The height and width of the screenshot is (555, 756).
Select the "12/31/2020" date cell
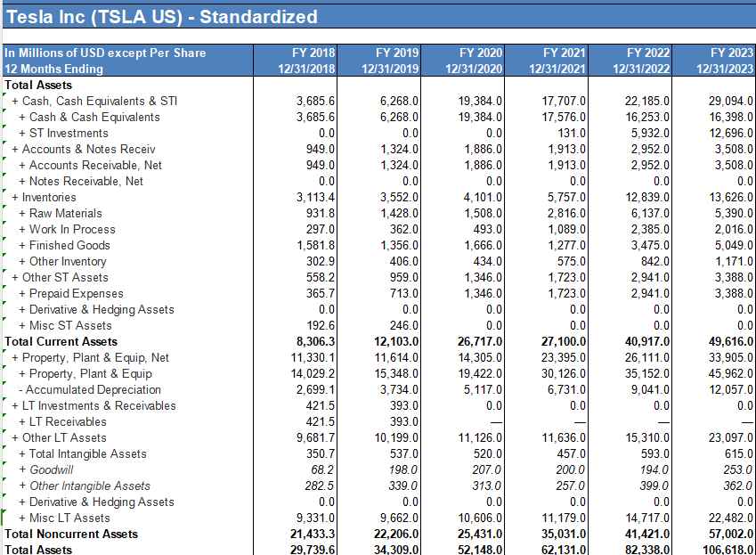pyautogui.click(x=474, y=69)
